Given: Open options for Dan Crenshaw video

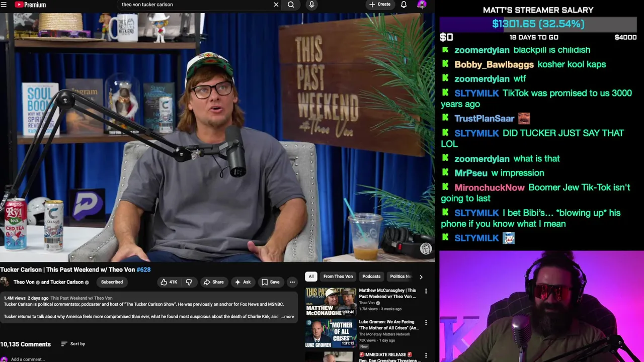Looking at the screenshot, I should point(426,354).
